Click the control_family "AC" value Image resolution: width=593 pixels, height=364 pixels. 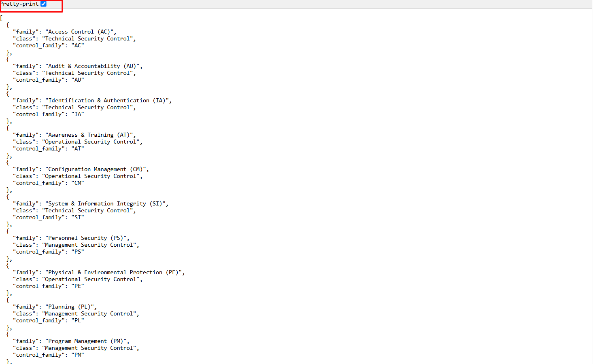click(78, 46)
